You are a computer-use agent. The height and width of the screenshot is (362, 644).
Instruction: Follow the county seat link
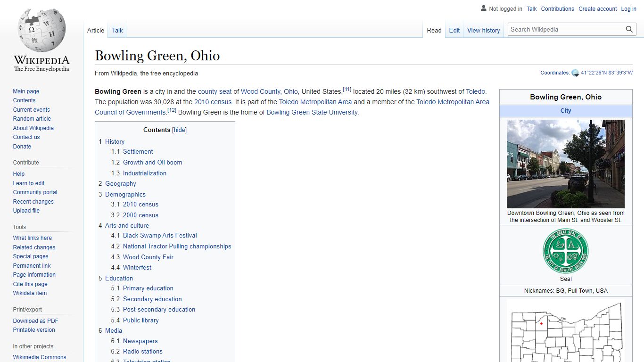click(215, 91)
